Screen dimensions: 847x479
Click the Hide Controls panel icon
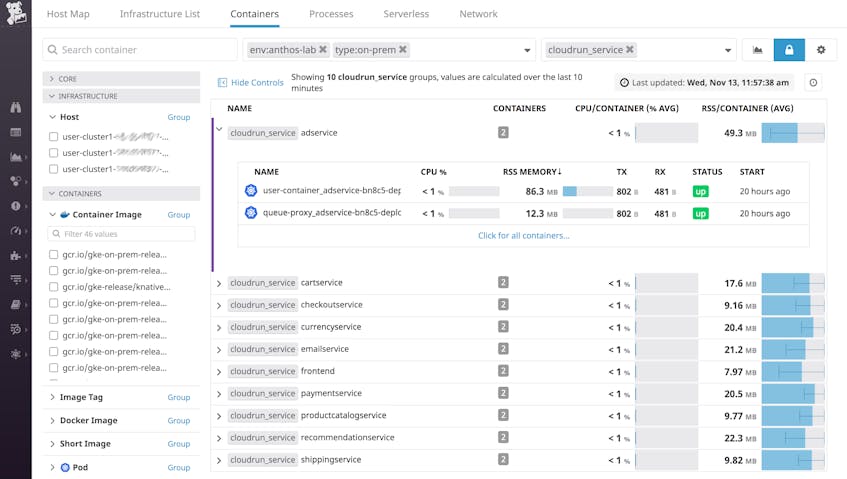tap(222, 83)
